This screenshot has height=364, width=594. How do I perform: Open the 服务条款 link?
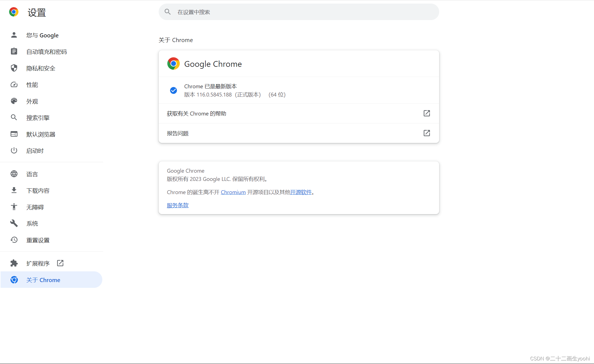(x=178, y=205)
